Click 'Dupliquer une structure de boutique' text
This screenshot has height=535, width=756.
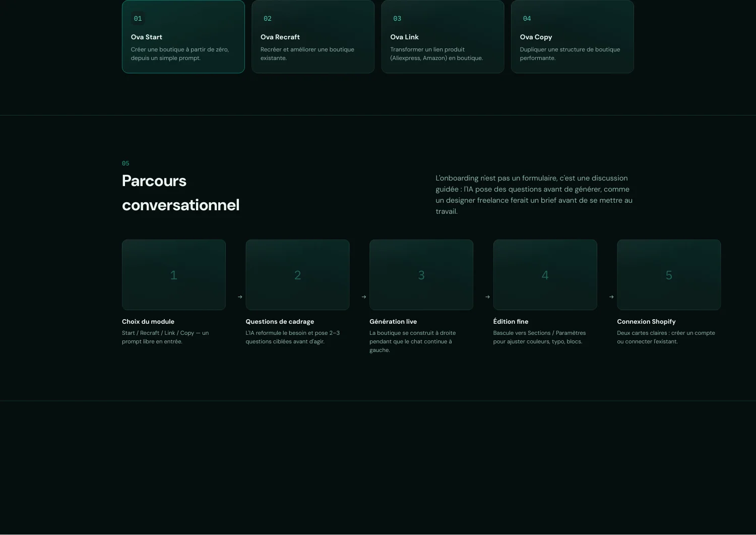coord(570,54)
